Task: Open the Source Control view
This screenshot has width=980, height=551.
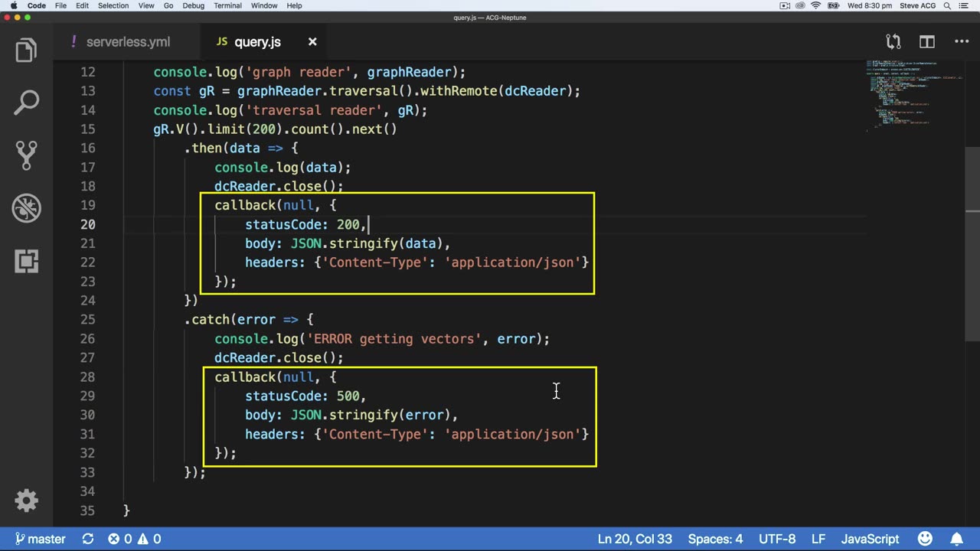Action: 26,155
